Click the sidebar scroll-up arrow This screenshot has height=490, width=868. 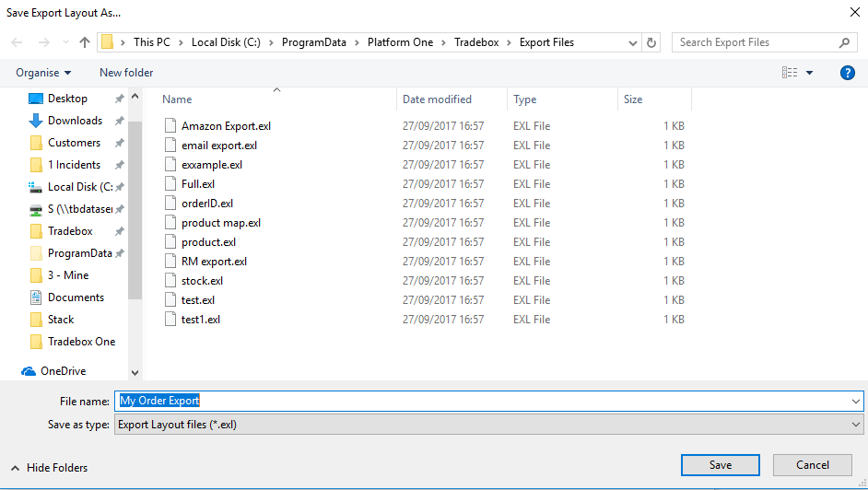(x=135, y=96)
